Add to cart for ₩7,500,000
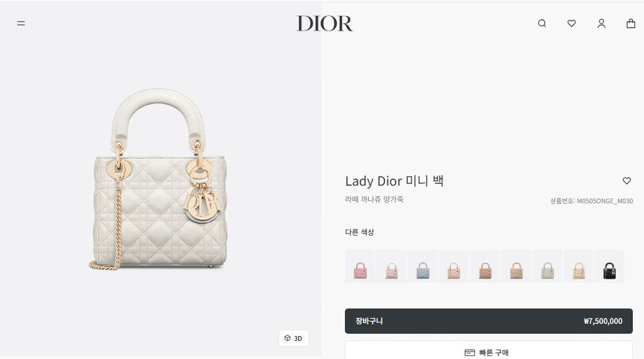This screenshot has height=359, width=644. (x=489, y=321)
